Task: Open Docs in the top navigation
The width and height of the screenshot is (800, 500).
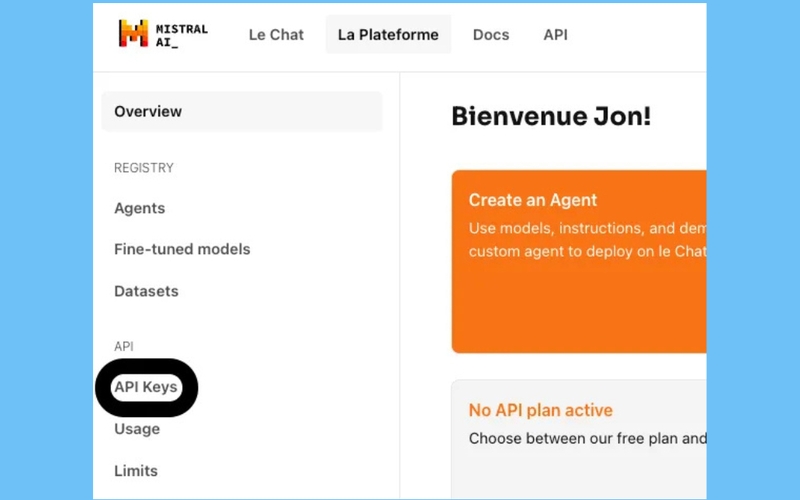Action: click(491, 35)
